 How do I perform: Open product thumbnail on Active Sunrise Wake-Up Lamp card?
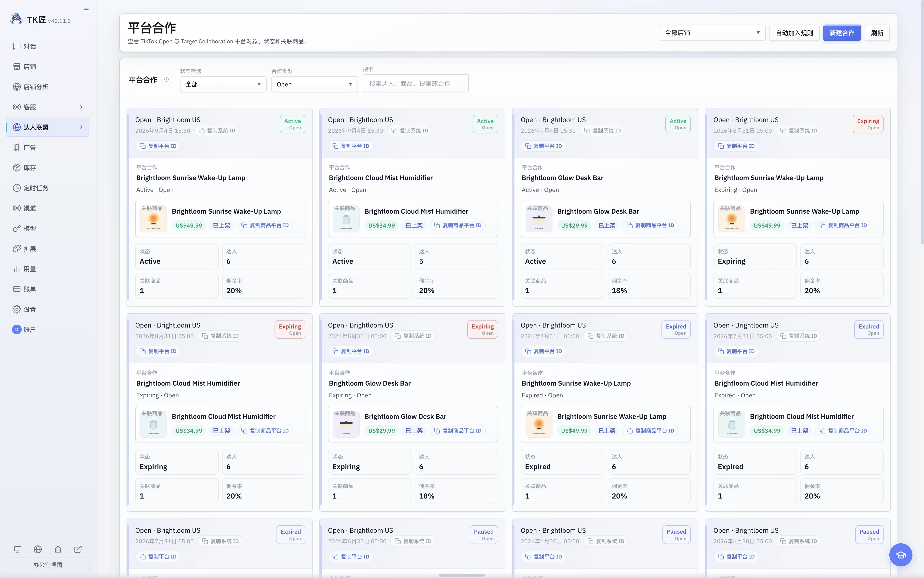[x=154, y=219]
